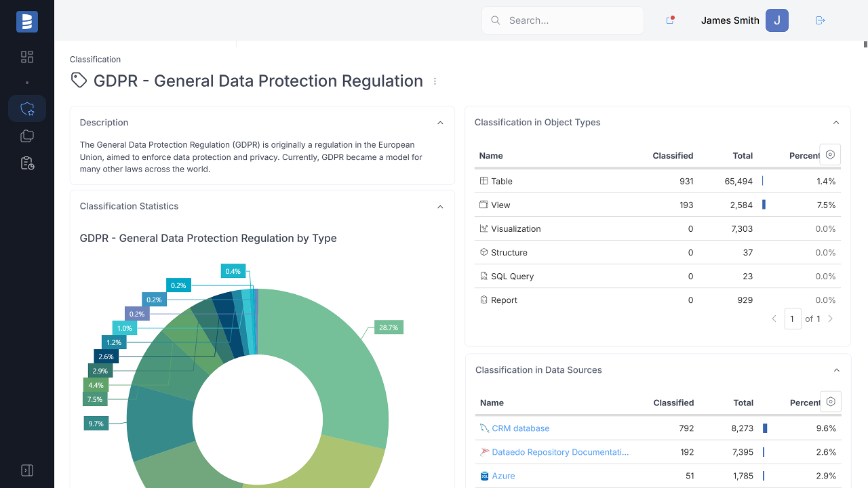Collapse the Description panel
This screenshot has height=488, width=868.
click(440, 123)
